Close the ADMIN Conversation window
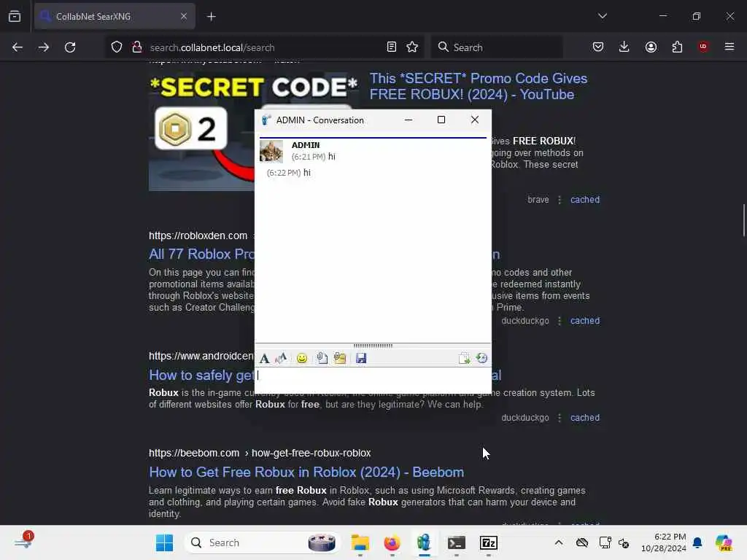Image resolution: width=747 pixels, height=560 pixels. coord(474,120)
